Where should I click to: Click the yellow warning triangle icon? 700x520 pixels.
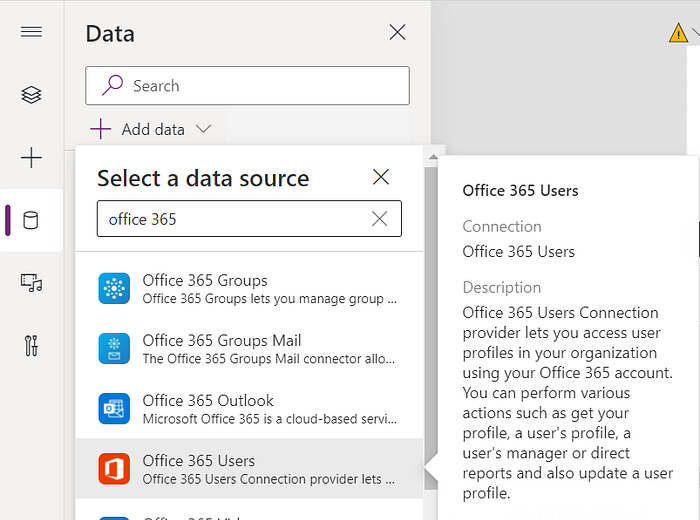[678, 33]
